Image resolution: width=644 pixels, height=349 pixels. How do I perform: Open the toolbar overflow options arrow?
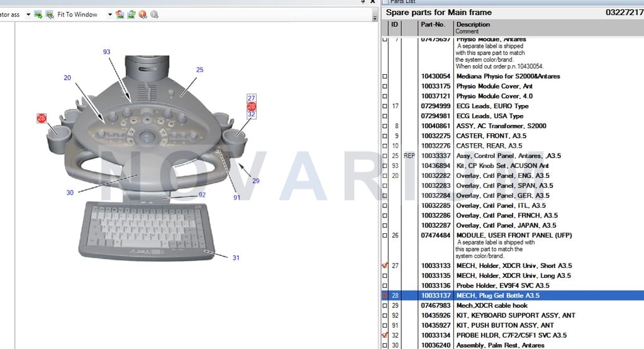[x=375, y=18]
